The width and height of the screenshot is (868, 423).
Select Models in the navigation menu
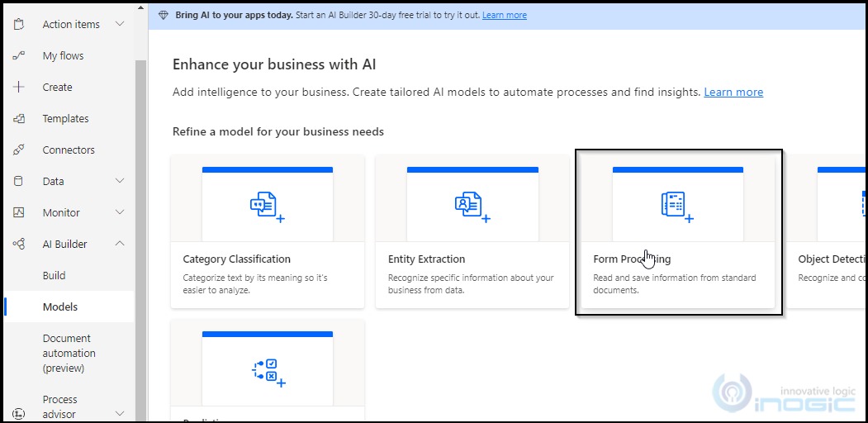(x=60, y=307)
